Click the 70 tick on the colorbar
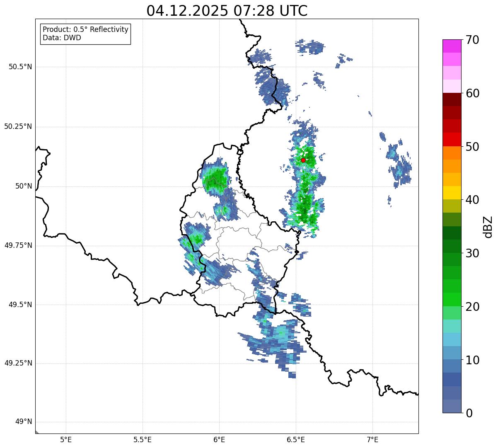This screenshot has width=498, height=448. (472, 40)
